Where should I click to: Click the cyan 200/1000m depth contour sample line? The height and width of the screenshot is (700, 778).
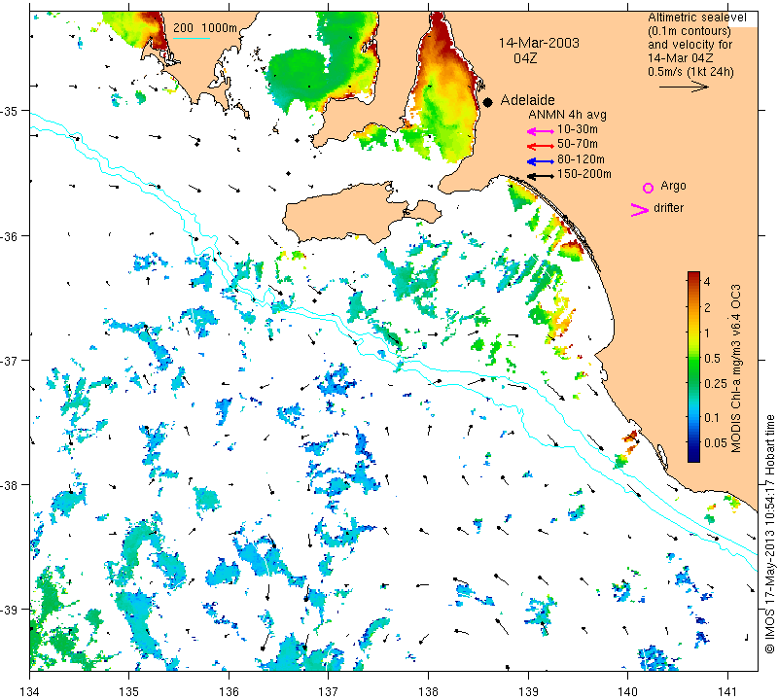click(191, 38)
